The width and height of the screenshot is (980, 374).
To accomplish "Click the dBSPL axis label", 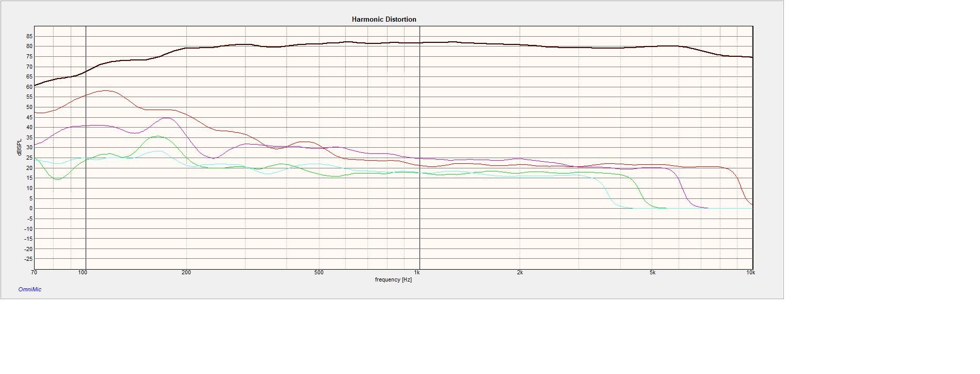I will click(19, 148).
